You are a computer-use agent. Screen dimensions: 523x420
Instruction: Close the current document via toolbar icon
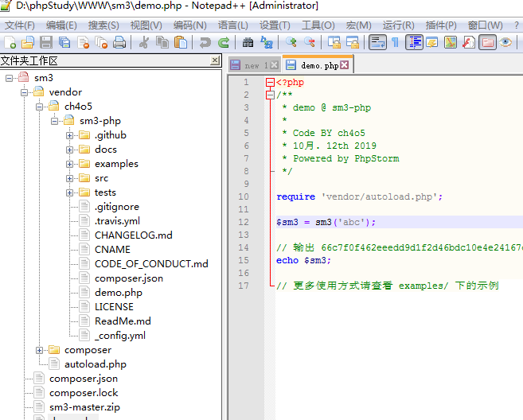(x=83, y=42)
